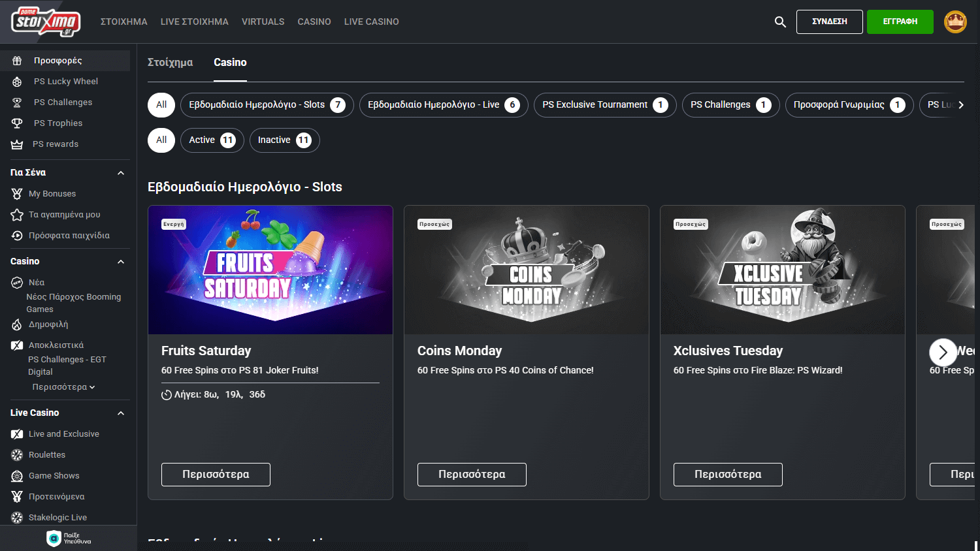Select the PS Lucky Wheel sidebar icon
Viewport: 980px width, 551px height.
click(x=16, y=81)
